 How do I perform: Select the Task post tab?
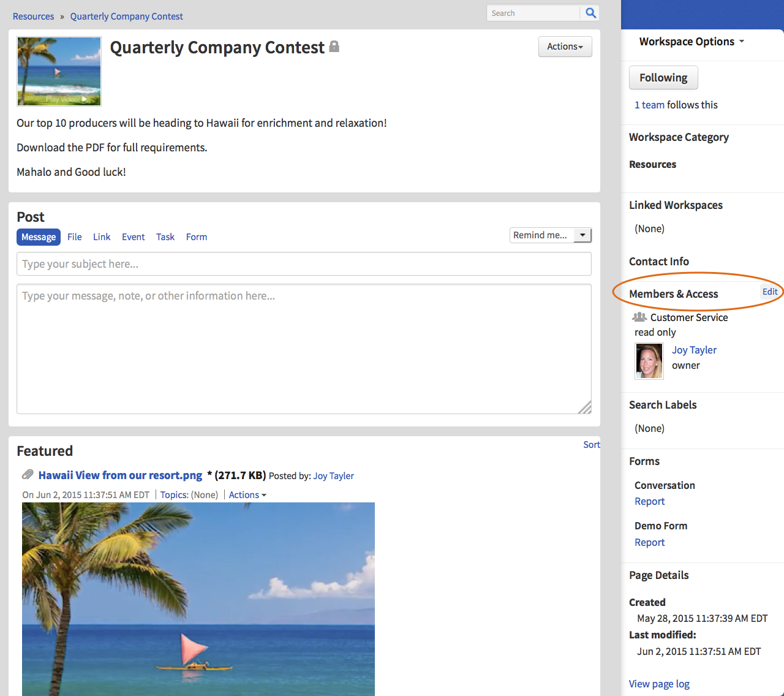[x=165, y=237]
